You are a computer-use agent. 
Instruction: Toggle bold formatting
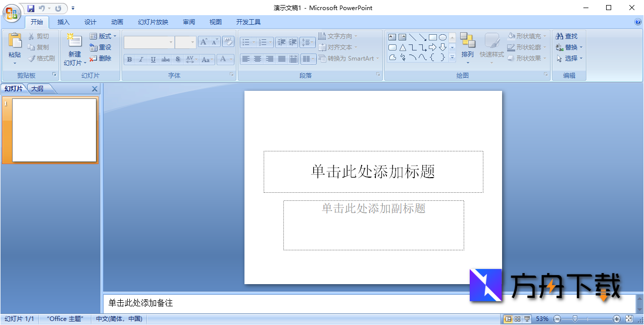(129, 59)
